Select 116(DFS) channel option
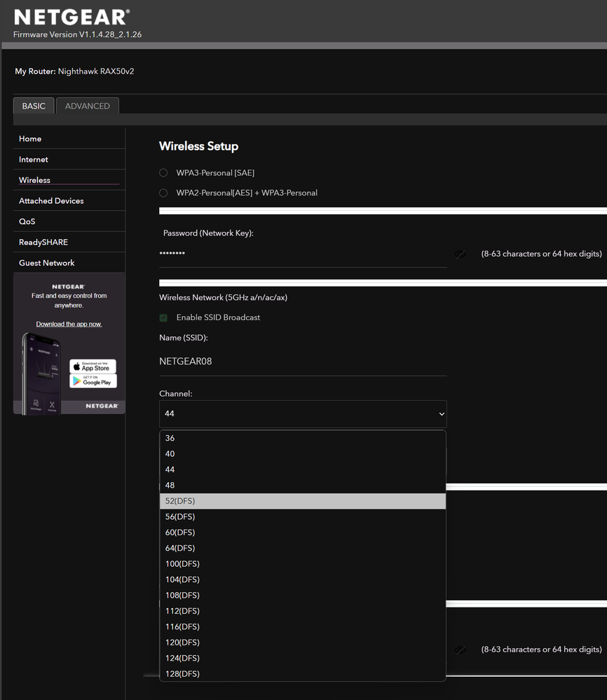 coord(303,627)
